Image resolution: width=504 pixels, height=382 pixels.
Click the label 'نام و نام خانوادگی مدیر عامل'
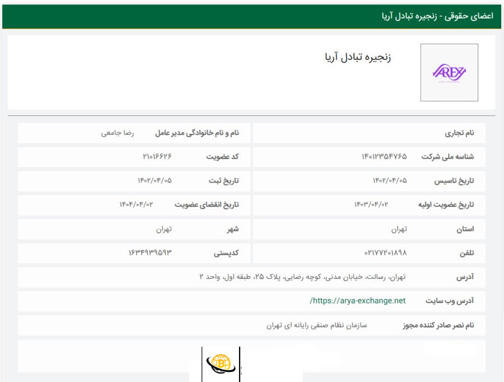coord(197,133)
